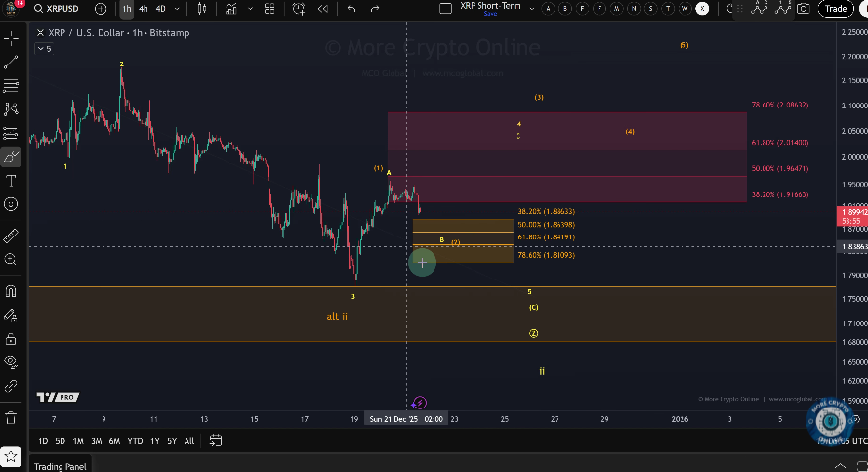Open the Fibonacci retracement tools

pos(11,85)
